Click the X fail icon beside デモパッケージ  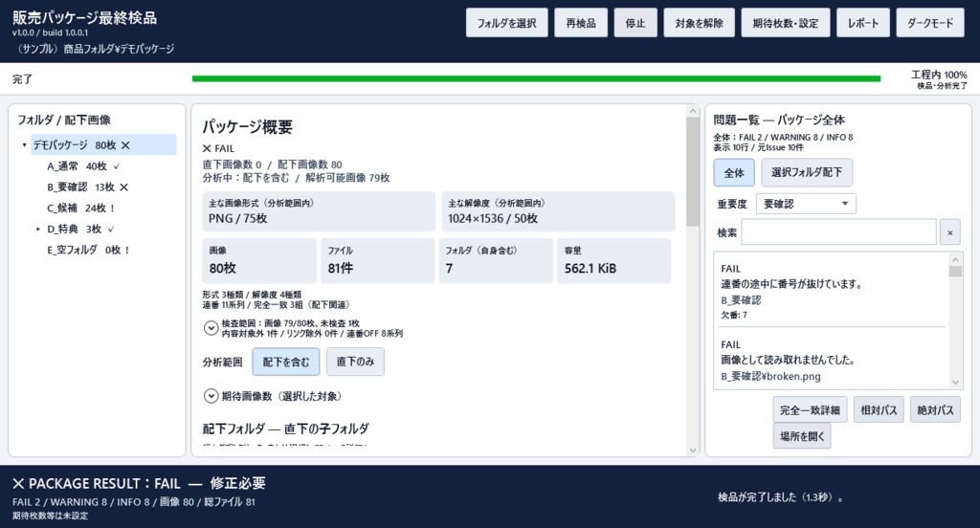coord(125,145)
